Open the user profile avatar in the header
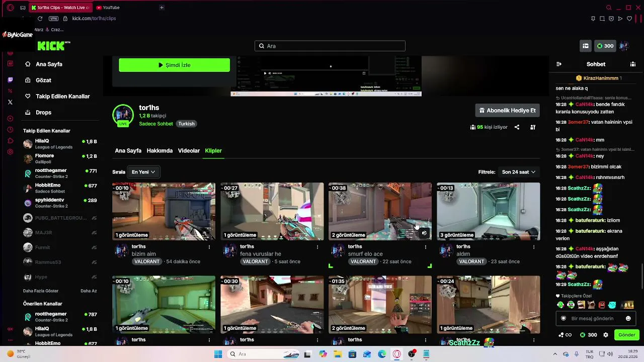The image size is (644, 362). pos(624,46)
